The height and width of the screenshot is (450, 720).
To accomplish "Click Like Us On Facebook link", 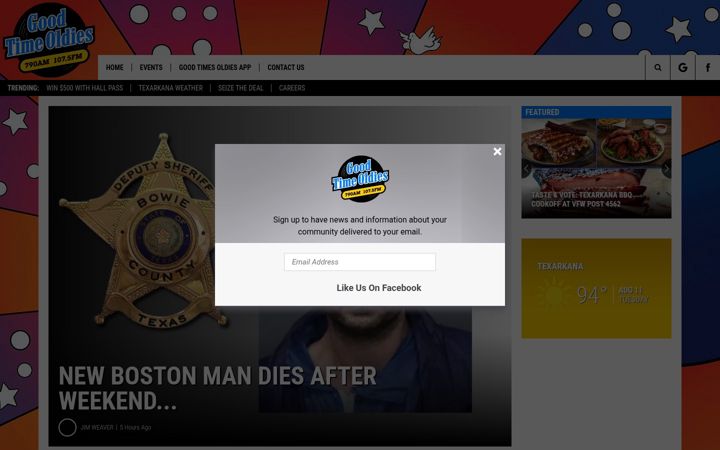I will pos(378,288).
